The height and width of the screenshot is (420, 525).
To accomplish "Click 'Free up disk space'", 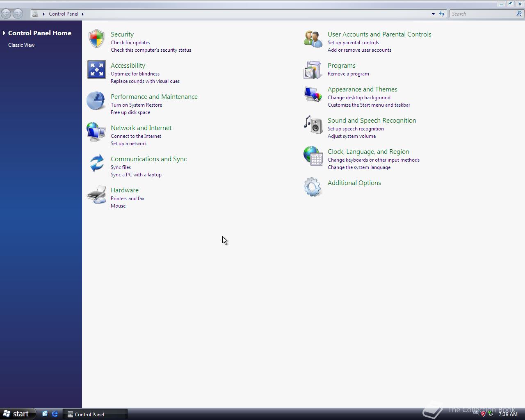I will [130, 112].
